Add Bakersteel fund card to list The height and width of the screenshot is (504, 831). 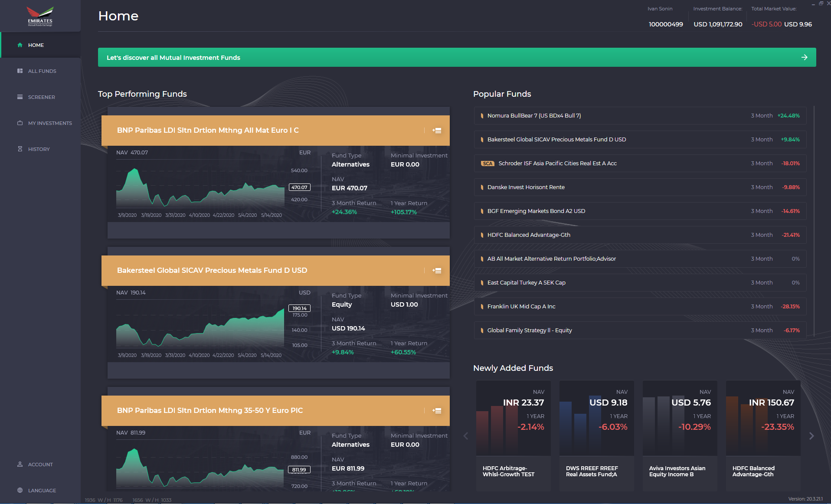tap(437, 271)
